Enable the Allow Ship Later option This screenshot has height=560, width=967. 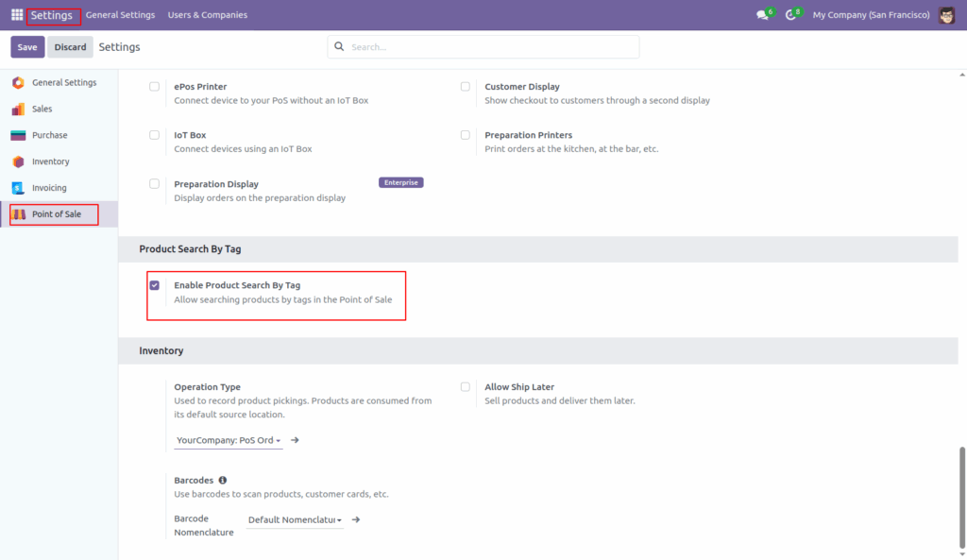click(465, 386)
